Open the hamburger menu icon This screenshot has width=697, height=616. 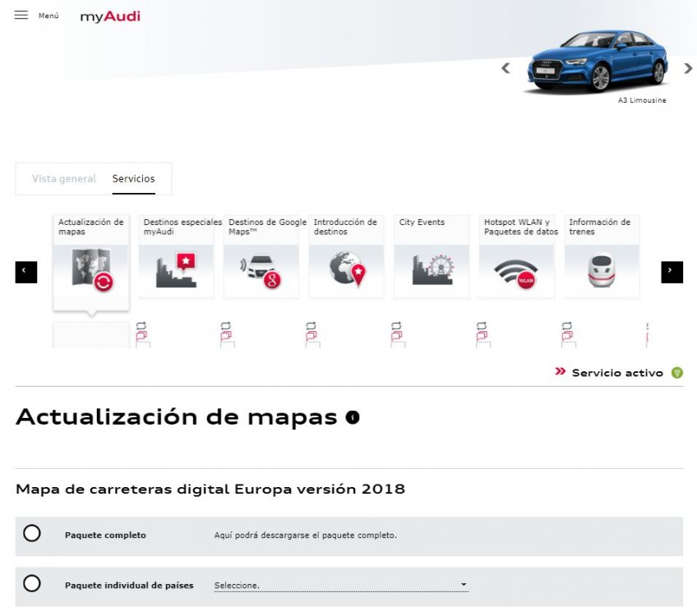click(21, 15)
